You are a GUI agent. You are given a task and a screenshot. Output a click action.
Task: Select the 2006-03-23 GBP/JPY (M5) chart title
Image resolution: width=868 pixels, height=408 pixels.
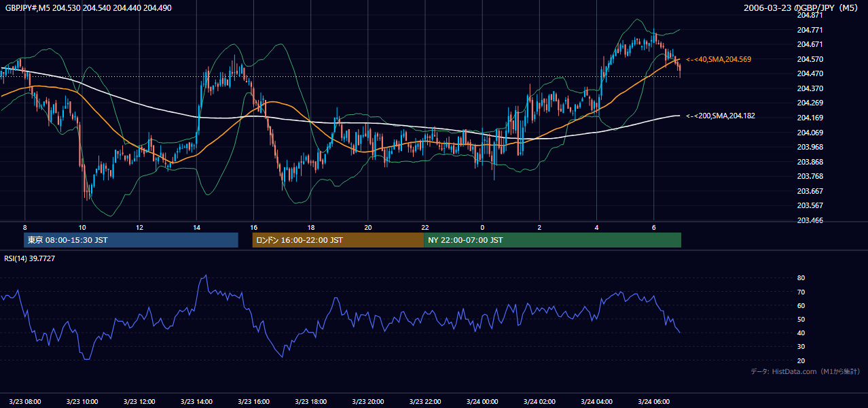(801, 7)
